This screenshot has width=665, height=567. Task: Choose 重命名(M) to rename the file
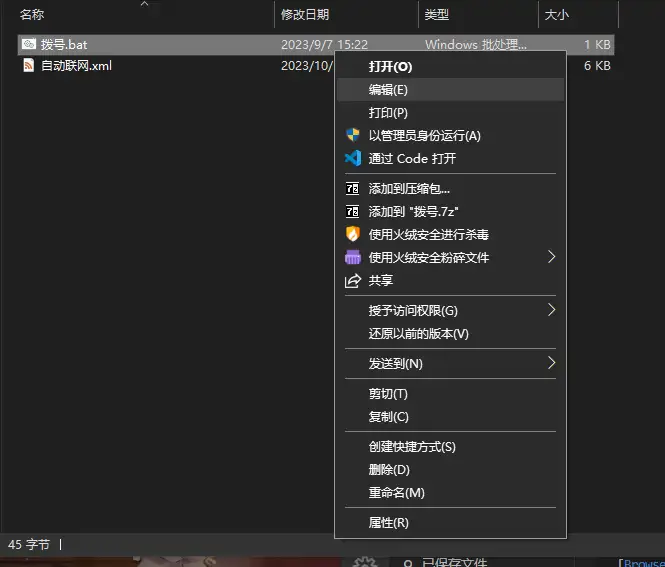coord(396,493)
